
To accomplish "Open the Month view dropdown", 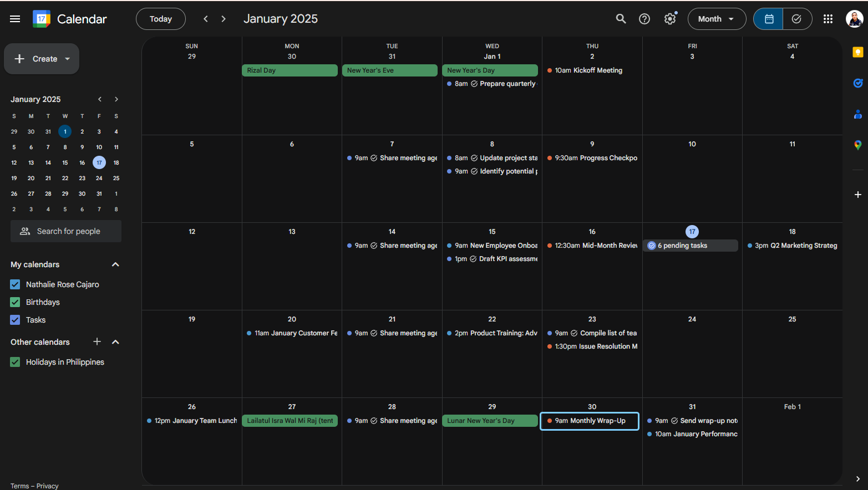I will (717, 19).
